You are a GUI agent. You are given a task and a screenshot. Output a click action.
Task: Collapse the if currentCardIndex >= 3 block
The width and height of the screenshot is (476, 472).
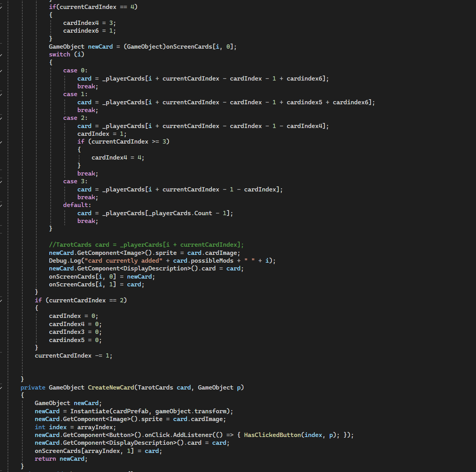tap(1, 142)
